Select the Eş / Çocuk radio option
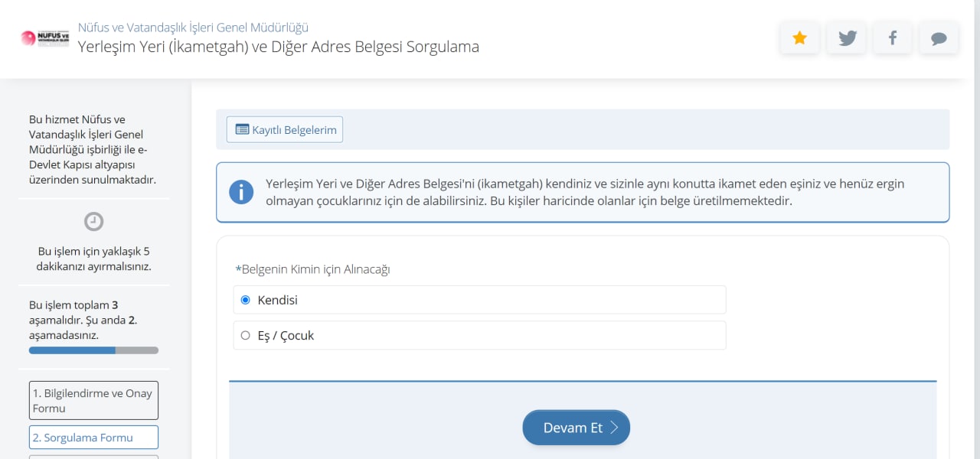This screenshot has width=980, height=459. pos(245,335)
